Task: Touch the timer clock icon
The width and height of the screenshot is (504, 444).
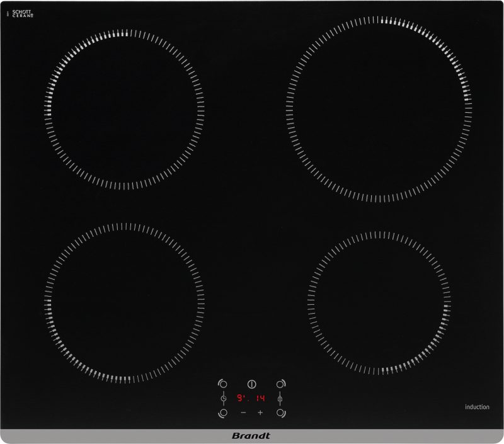Action: 222,398
